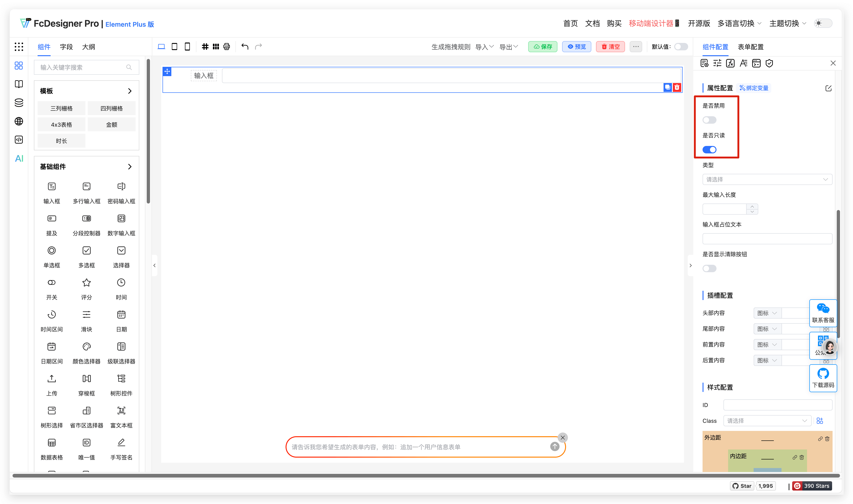The height and width of the screenshot is (504, 853).
Task: Open the fx event configuration icon
Action: [x=730, y=63]
